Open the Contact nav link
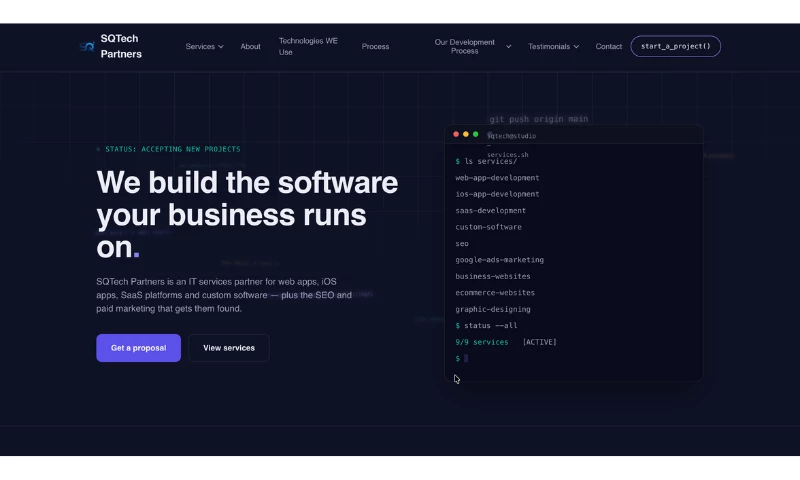 coord(609,46)
